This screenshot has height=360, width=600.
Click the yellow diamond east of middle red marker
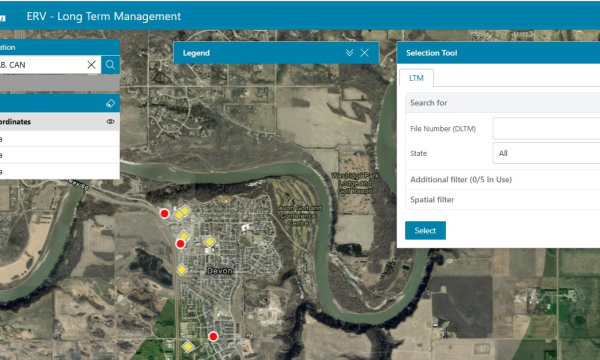(x=209, y=241)
